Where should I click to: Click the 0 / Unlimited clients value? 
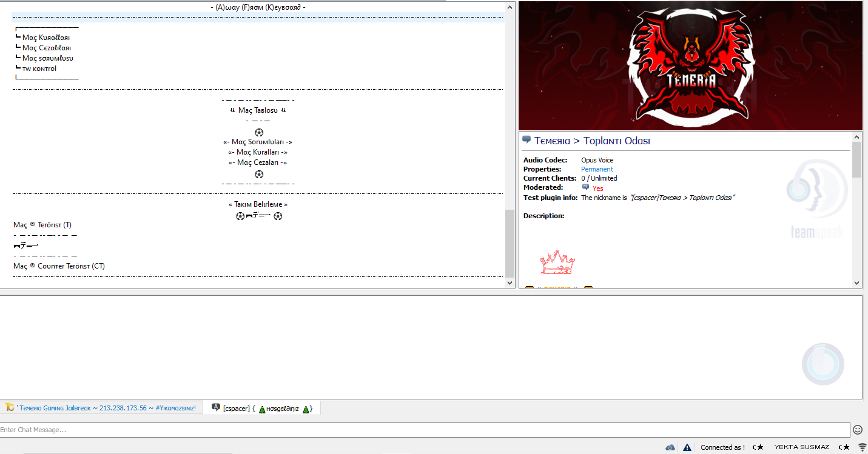599,178
